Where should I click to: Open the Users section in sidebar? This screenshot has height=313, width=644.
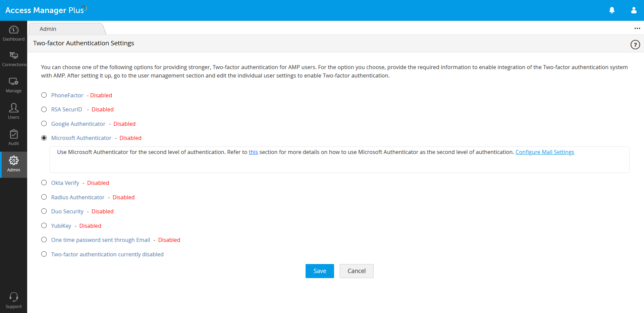click(13, 112)
